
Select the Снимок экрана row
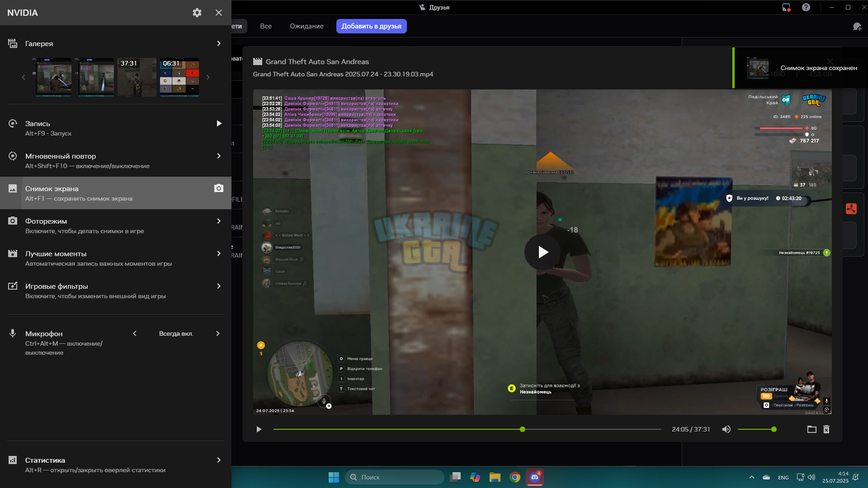pyautogui.click(x=116, y=193)
